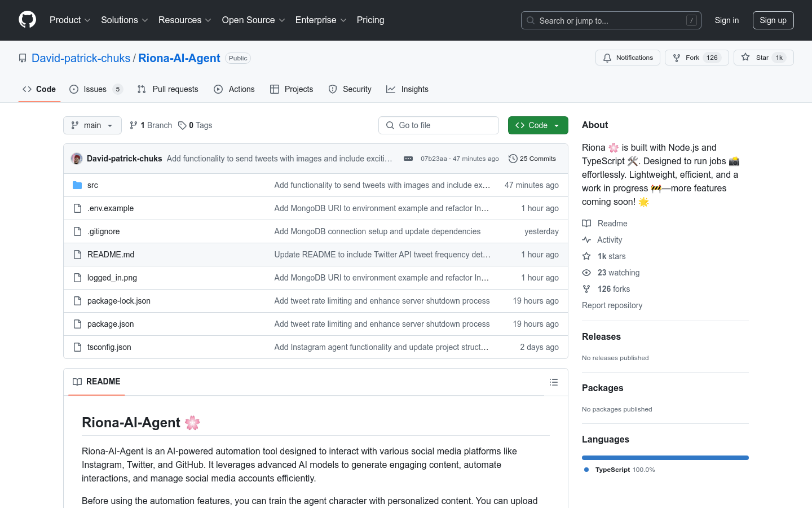Open the GitHub homepage logo
Image resolution: width=812 pixels, height=508 pixels.
click(x=27, y=20)
